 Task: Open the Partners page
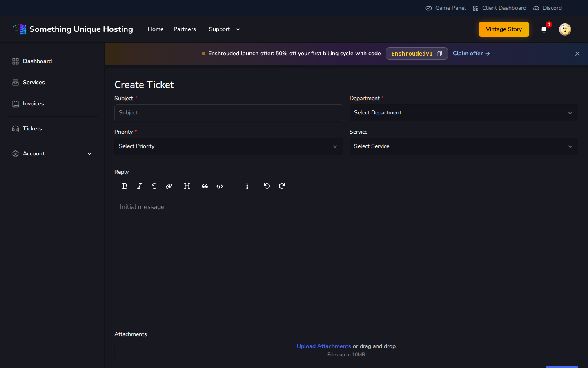pos(185,29)
